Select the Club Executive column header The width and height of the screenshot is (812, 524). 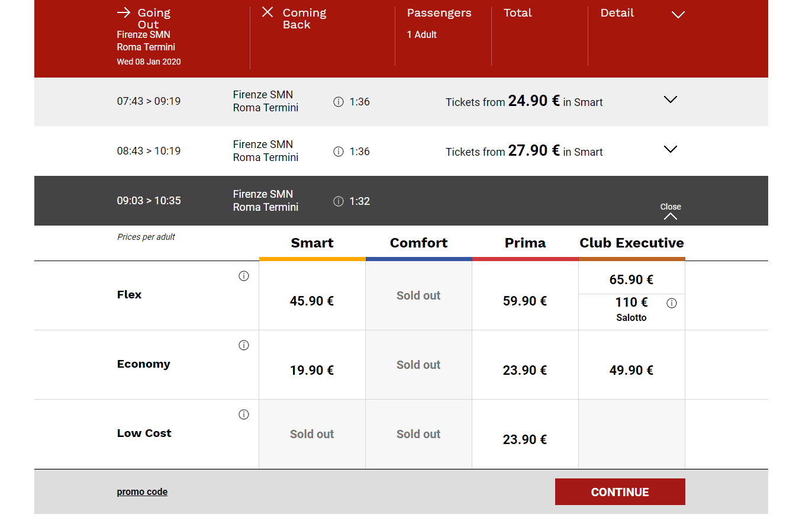pos(631,243)
